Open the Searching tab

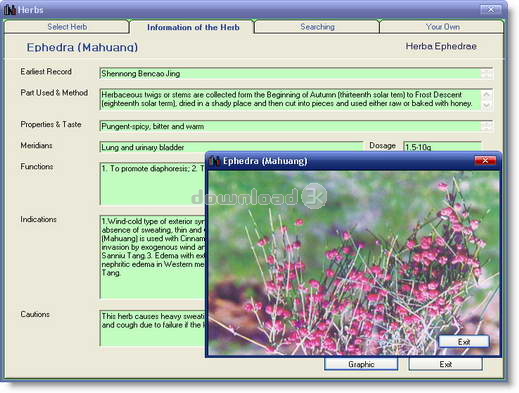pos(317,27)
